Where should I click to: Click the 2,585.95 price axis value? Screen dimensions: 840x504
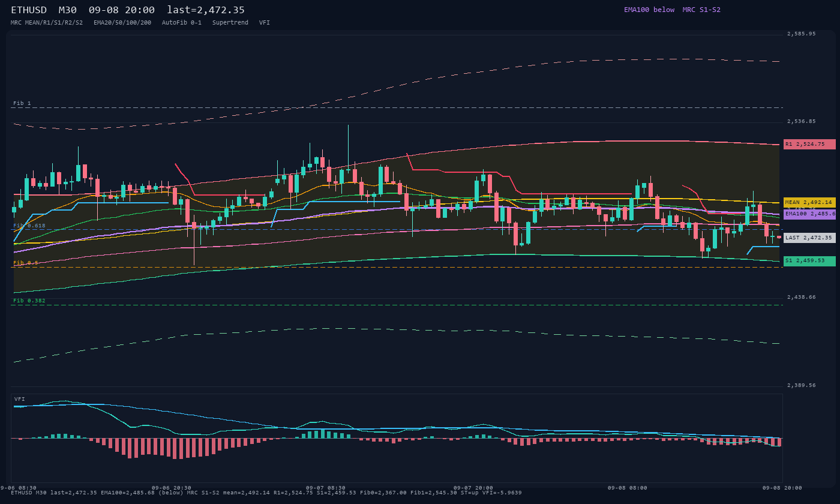pos(802,34)
